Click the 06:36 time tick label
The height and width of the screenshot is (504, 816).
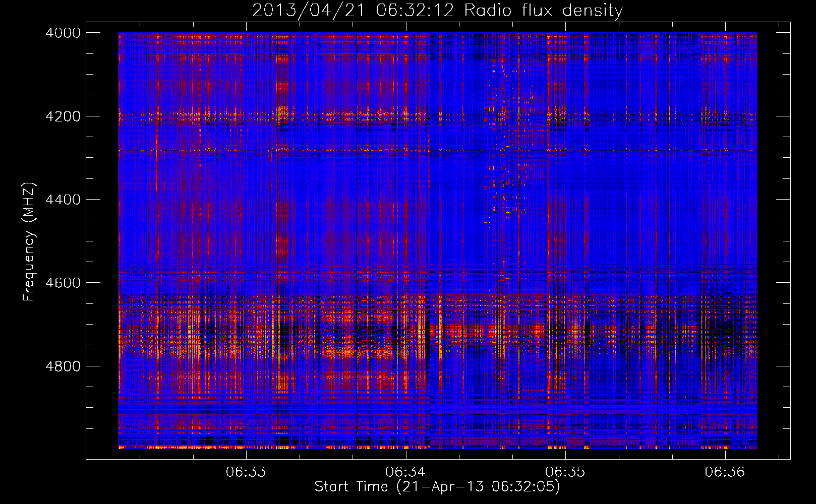point(725,472)
